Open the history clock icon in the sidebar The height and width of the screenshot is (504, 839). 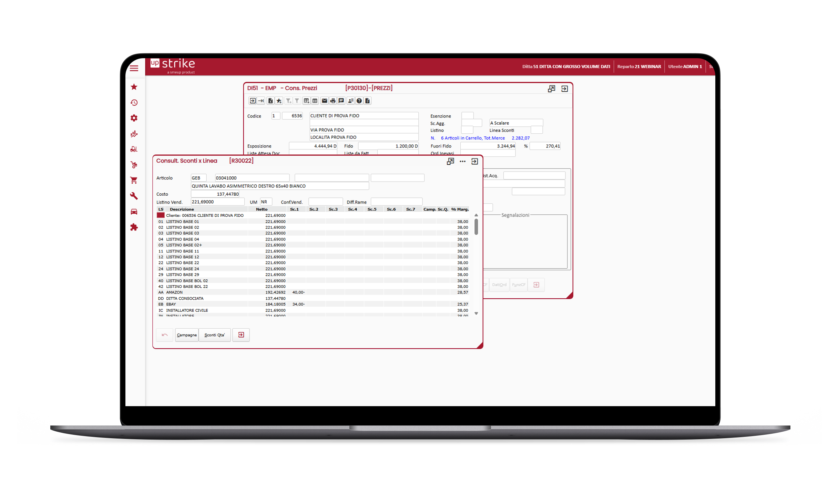134,103
